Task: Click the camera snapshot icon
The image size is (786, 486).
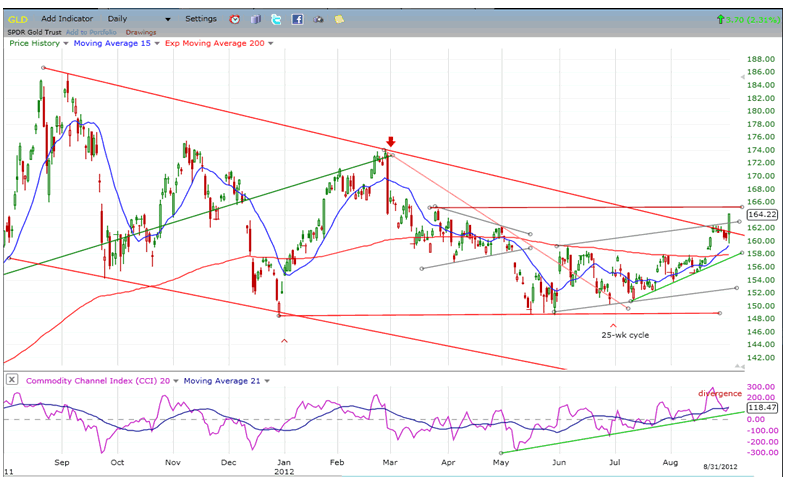Action: tap(319, 19)
